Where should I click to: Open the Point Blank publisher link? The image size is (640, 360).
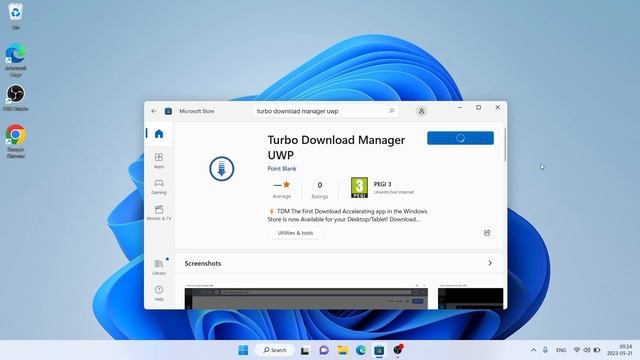[x=282, y=168]
